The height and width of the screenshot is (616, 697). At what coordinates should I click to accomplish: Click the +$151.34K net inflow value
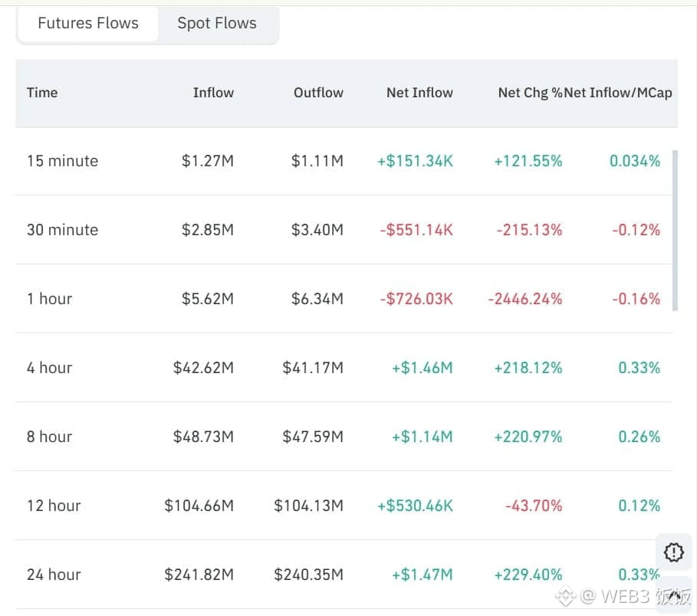415,161
